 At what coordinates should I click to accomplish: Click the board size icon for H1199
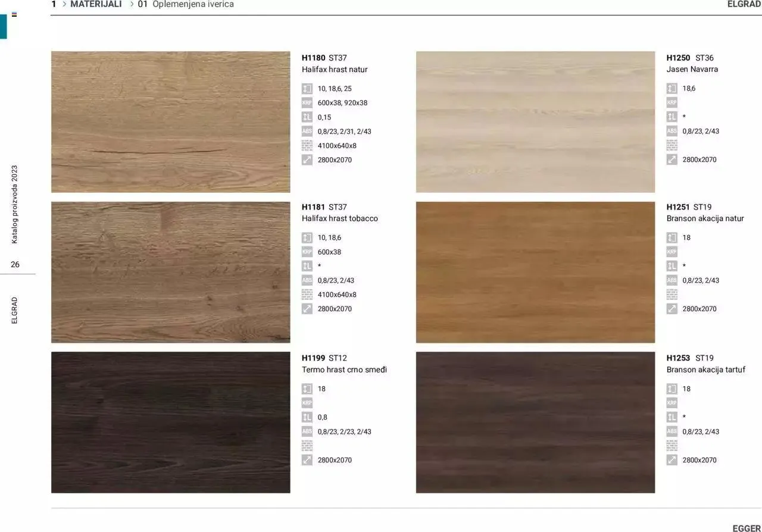pyautogui.click(x=307, y=460)
